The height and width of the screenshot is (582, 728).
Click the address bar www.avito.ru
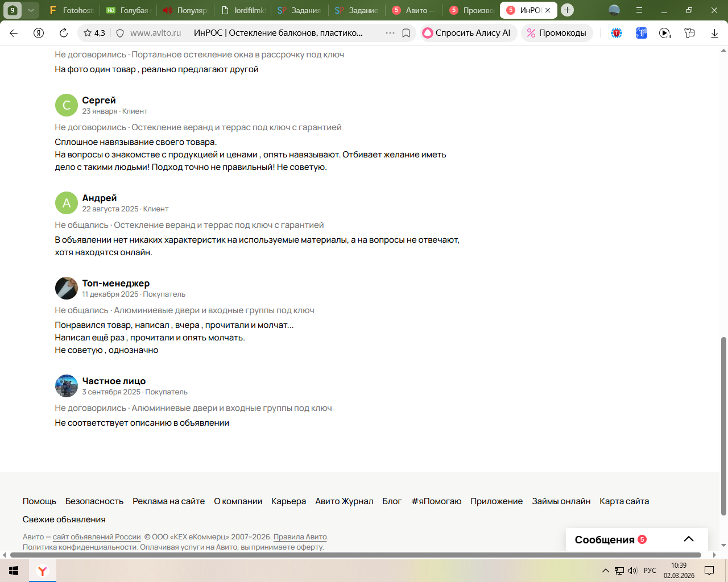tap(155, 33)
